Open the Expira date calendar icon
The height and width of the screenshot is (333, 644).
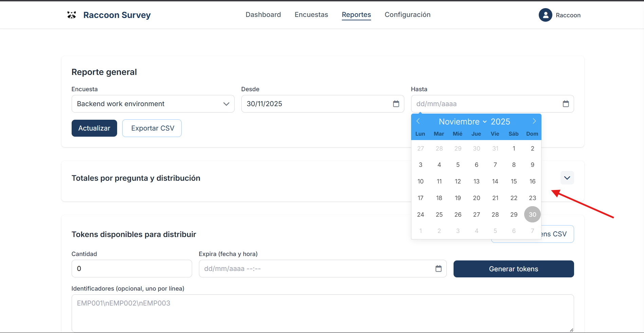click(x=438, y=269)
